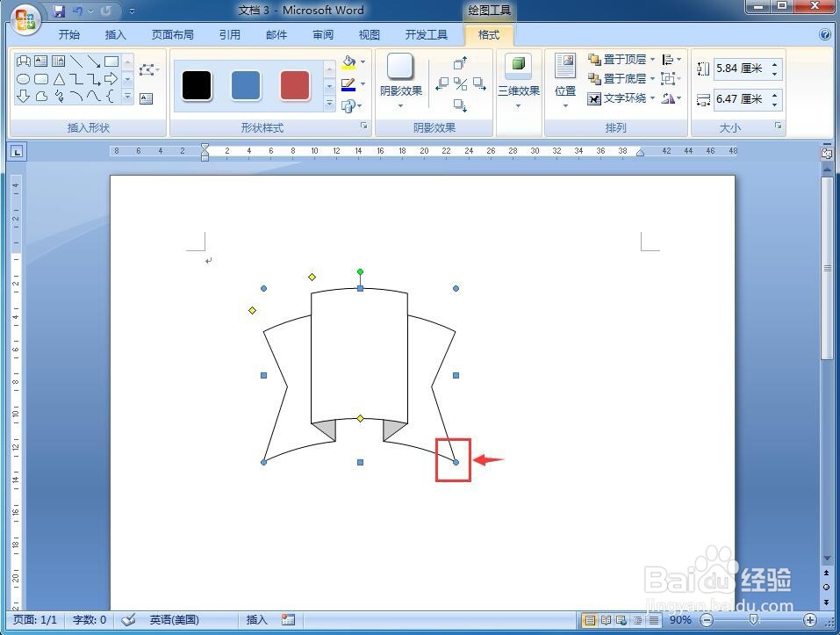Viewport: 840px width, 635px height.
Task: Choose the rounded rectangle shape
Action: tap(40, 79)
